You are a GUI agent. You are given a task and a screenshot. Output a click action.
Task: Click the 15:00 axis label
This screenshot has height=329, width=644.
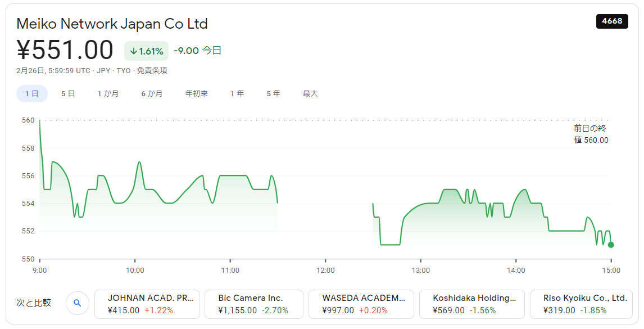pyautogui.click(x=611, y=270)
